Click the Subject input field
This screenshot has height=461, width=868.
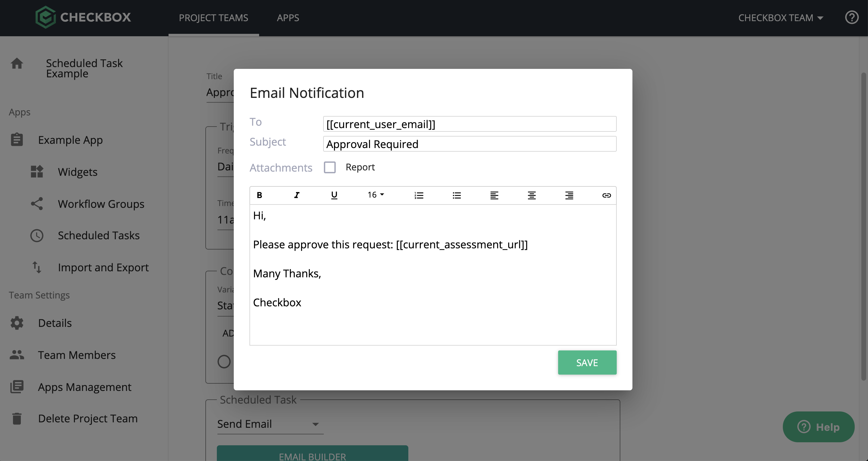pos(470,144)
